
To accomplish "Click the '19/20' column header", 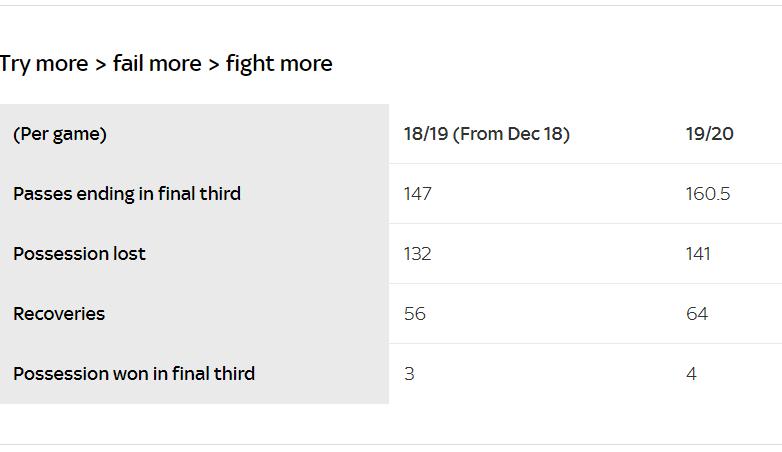I will coord(710,134).
